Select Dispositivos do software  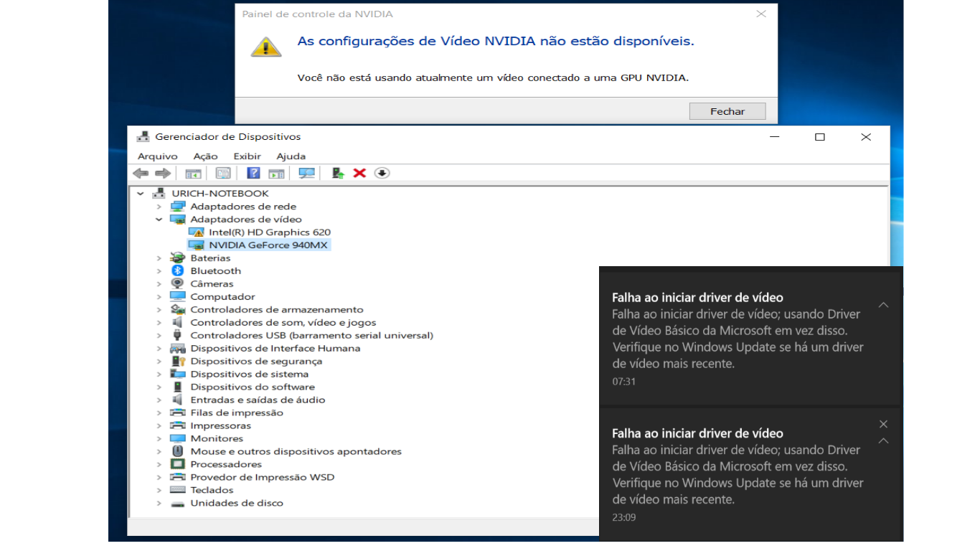[253, 387]
